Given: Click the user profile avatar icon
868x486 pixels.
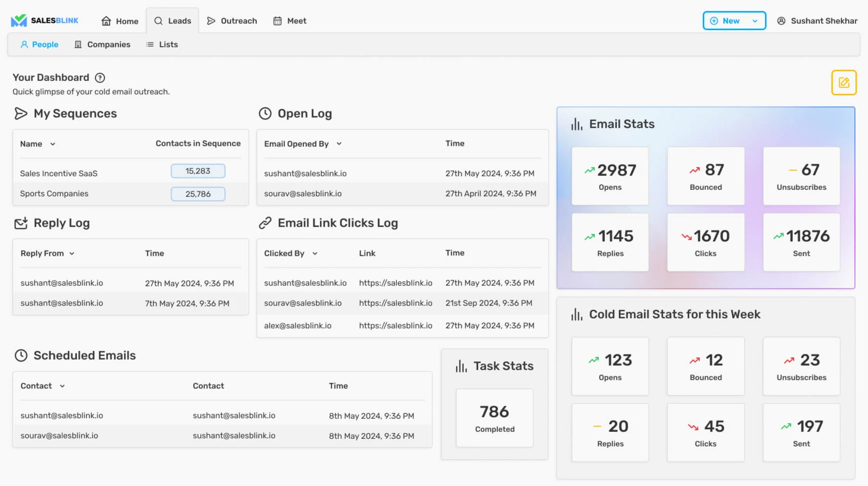Looking at the screenshot, I should [781, 21].
